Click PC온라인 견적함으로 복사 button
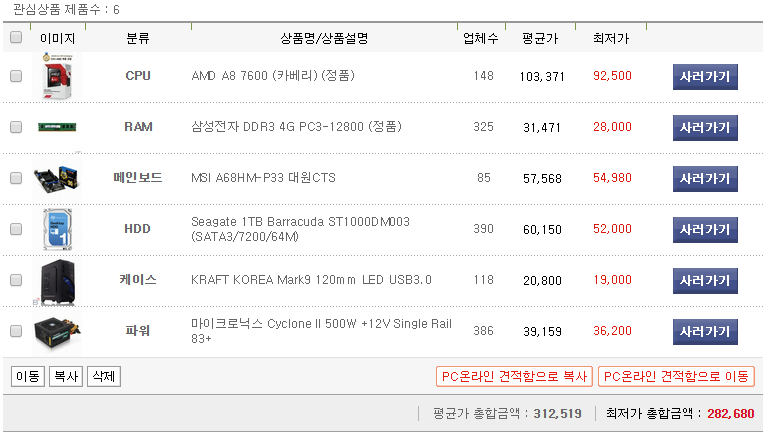The image size is (774, 443). pos(514,377)
